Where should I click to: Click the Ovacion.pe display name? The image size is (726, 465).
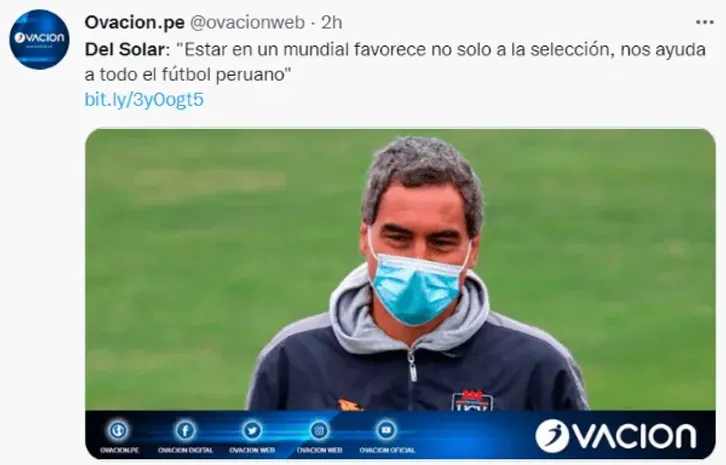[x=135, y=22]
